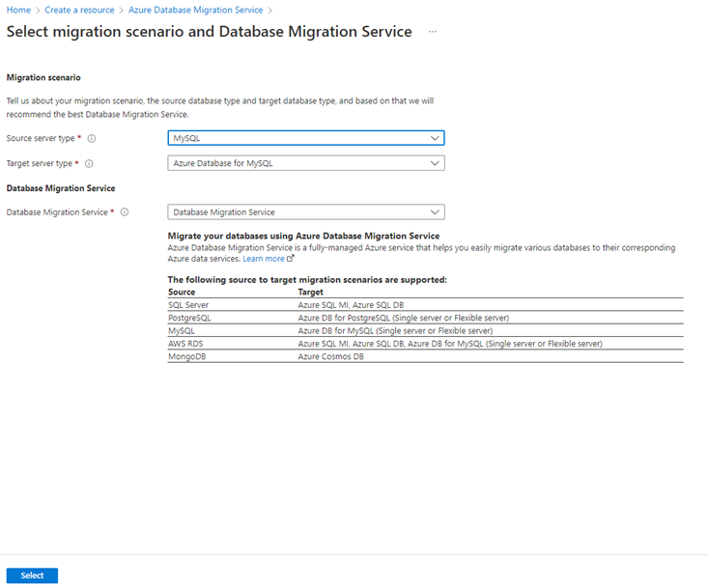The image size is (708, 588).
Task: Click the SQL Server row in scenarios table
Action: (x=425, y=305)
